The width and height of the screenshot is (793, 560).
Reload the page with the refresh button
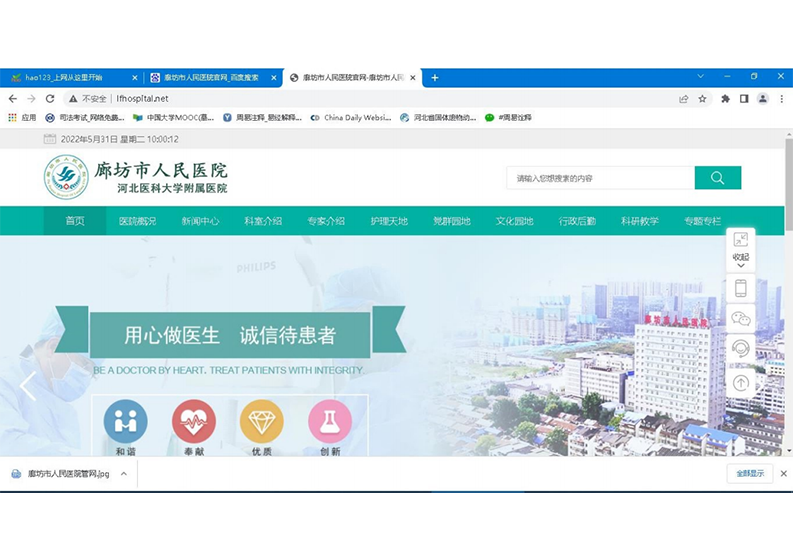coord(50,99)
